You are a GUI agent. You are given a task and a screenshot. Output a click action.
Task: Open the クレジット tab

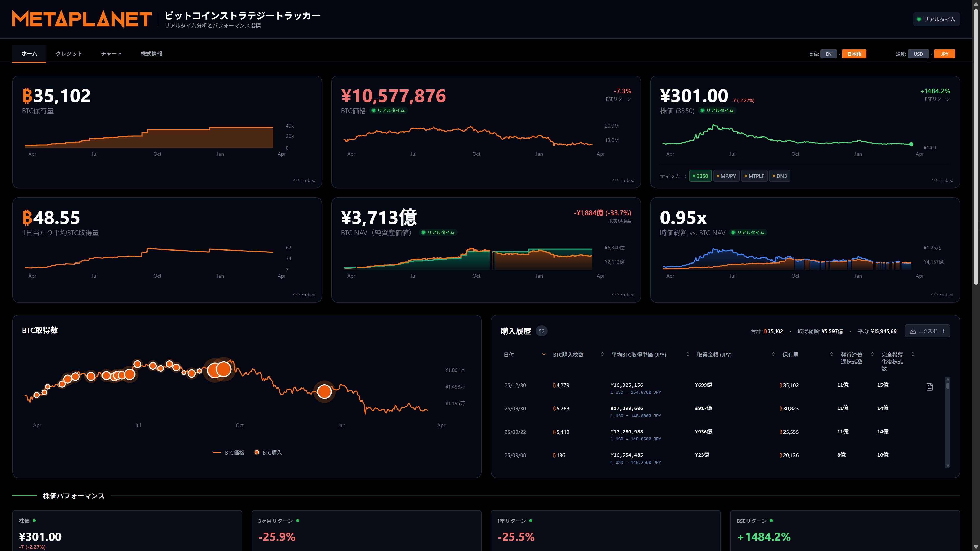(x=69, y=54)
